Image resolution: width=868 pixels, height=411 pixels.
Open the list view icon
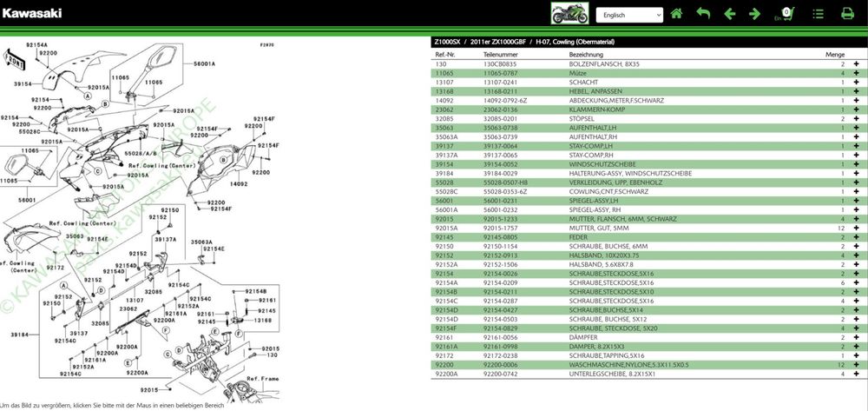point(819,14)
